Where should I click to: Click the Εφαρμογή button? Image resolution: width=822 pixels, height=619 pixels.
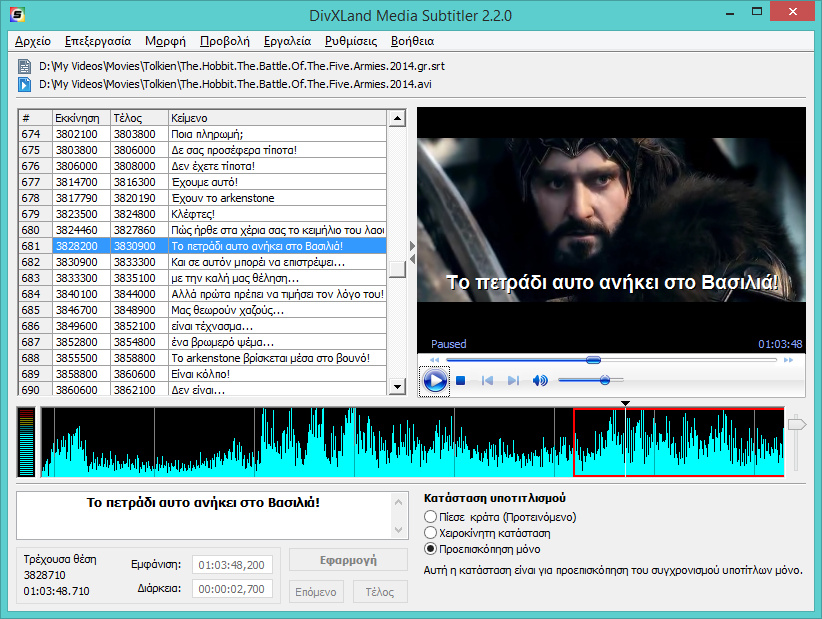348,559
